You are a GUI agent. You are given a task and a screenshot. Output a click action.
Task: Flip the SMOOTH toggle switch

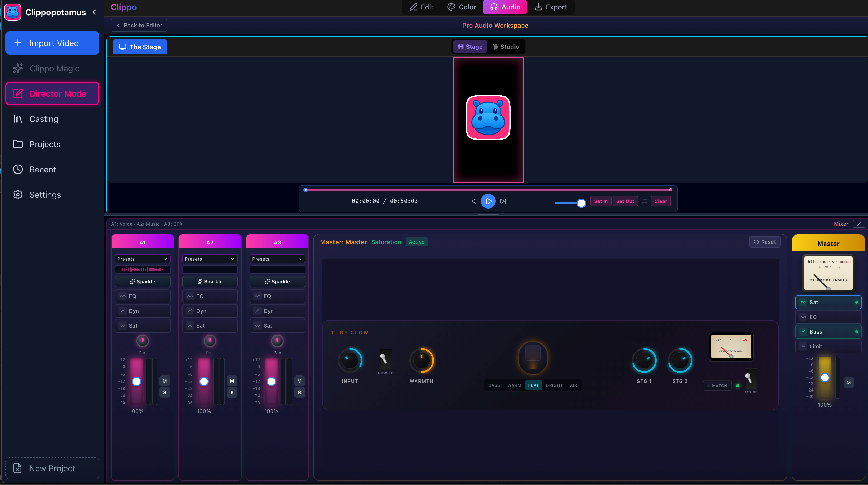point(386,359)
